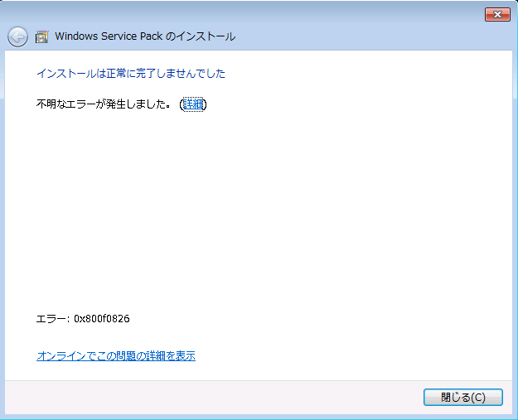This screenshot has height=420, width=518.
Task: Click the heading インストールは正常に完了しませんでした
Action: [131, 73]
